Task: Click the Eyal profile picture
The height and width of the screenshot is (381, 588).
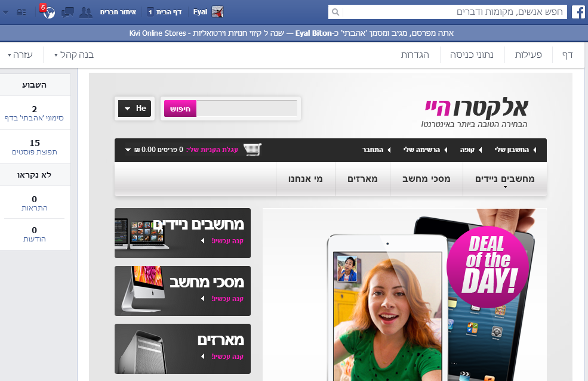Action: click(x=217, y=12)
